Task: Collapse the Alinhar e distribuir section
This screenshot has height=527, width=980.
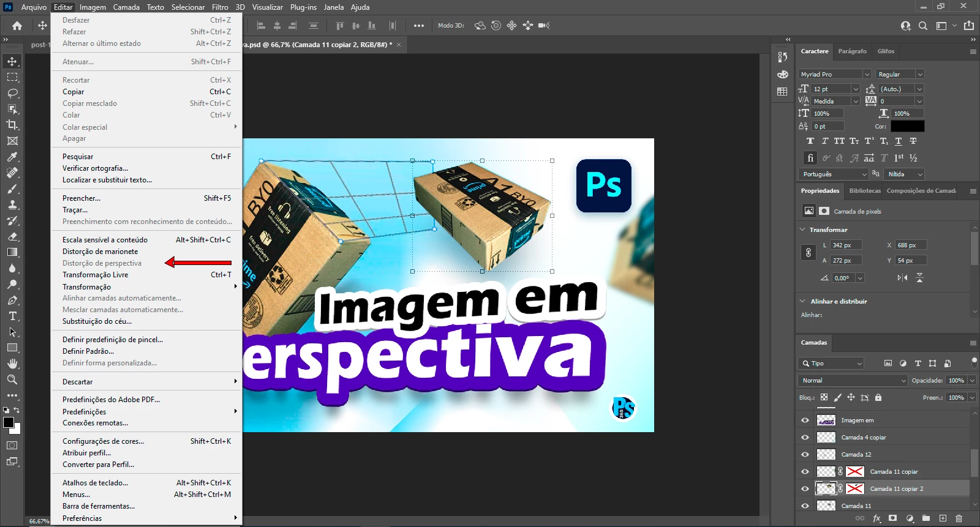Action: tap(802, 301)
